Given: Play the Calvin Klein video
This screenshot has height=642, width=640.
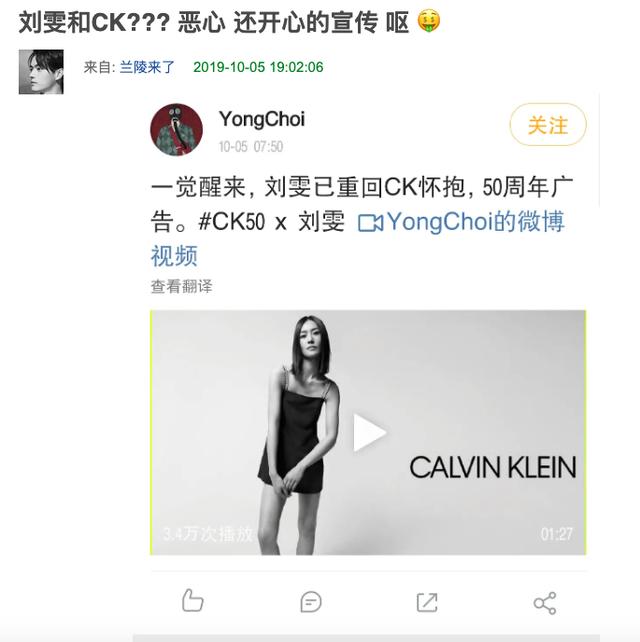Looking at the screenshot, I should pyautogui.click(x=370, y=433).
